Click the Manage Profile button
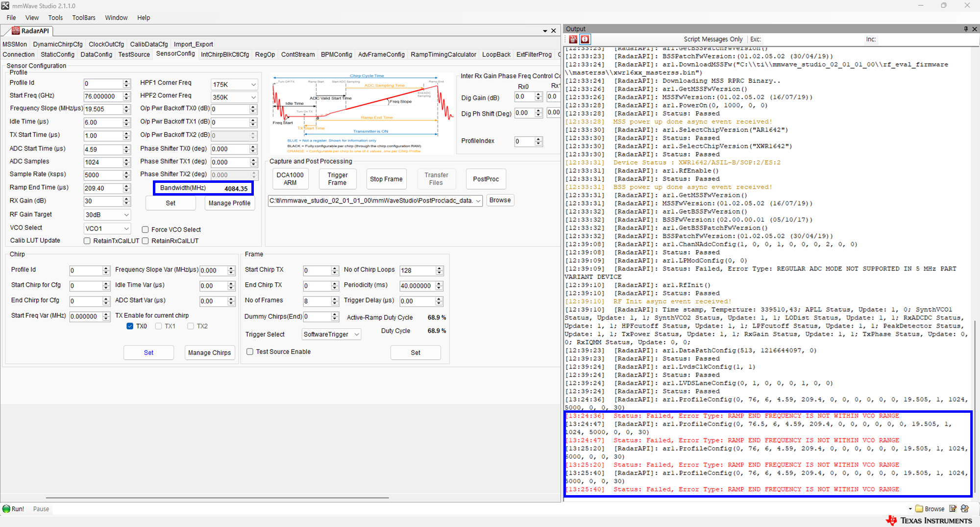This screenshot has width=980, height=527. pos(229,203)
